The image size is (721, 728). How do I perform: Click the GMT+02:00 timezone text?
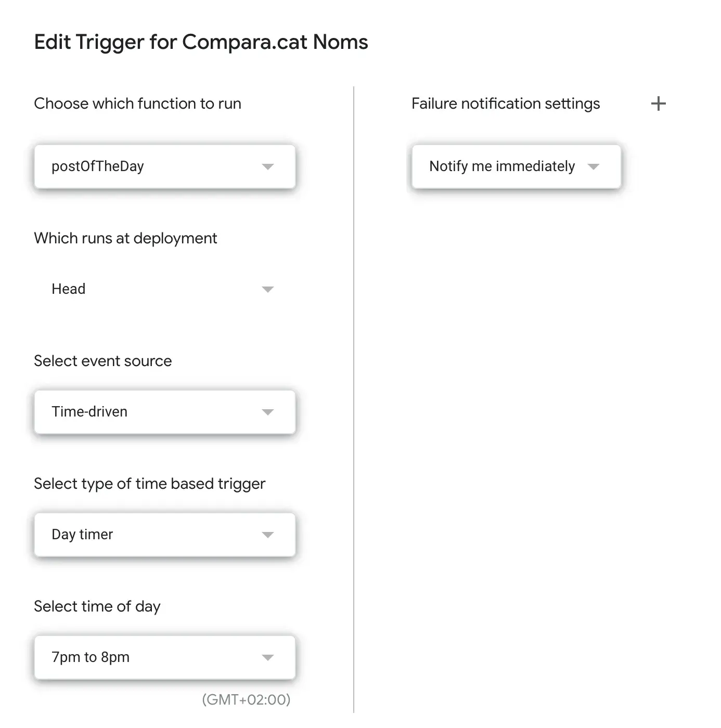pyautogui.click(x=246, y=699)
